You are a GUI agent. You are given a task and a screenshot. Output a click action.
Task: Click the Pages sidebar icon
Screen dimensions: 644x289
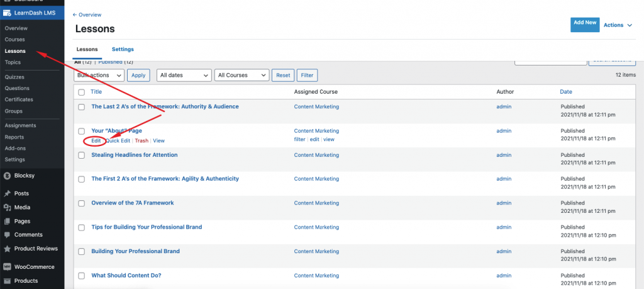(x=7, y=221)
